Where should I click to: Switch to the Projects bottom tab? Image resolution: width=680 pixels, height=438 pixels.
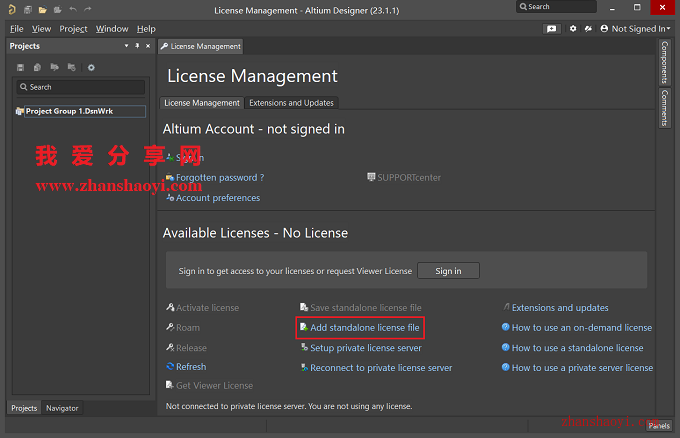24,408
